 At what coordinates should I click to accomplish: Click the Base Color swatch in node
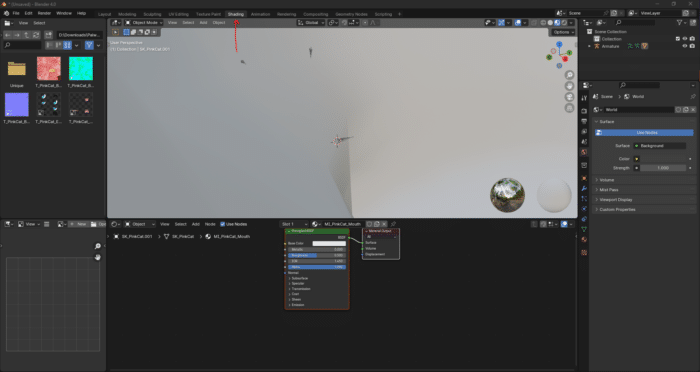click(329, 243)
